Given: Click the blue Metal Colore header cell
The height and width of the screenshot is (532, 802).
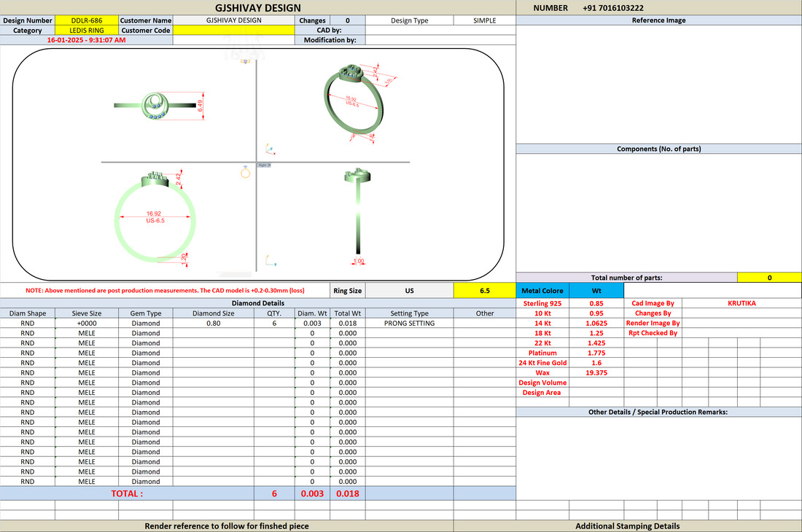Looking at the screenshot, I should (542, 290).
